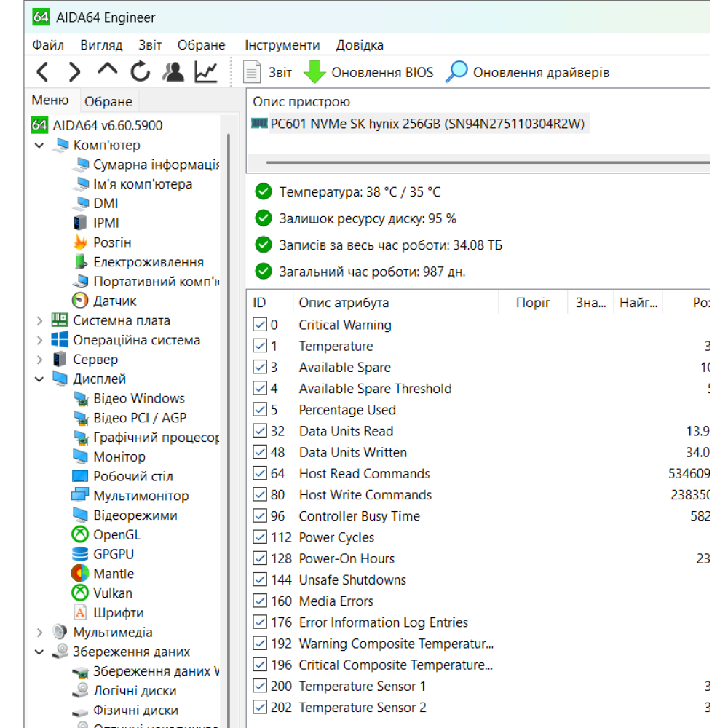Click the Forward navigation arrow
Viewport: 728px width, 728px height.
74,72
